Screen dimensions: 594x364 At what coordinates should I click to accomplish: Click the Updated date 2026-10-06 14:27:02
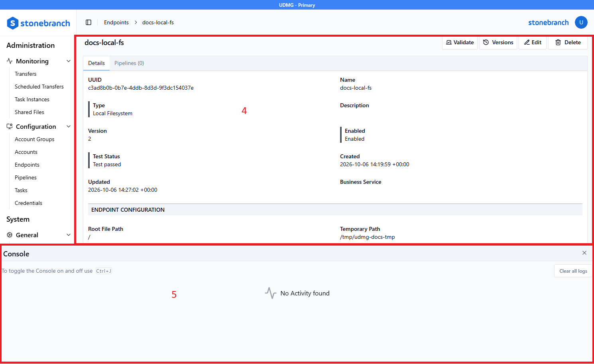click(123, 190)
